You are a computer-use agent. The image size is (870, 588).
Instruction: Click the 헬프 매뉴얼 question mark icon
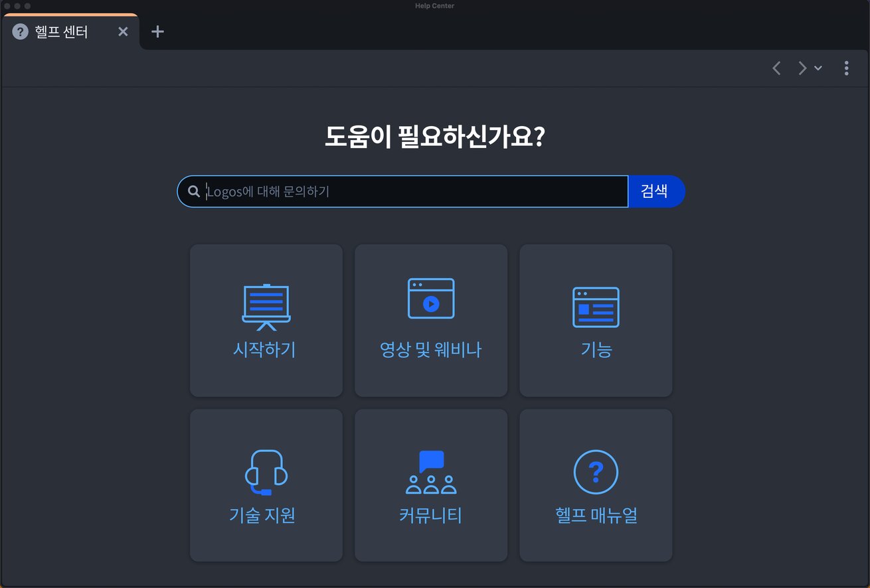coord(595,473)
